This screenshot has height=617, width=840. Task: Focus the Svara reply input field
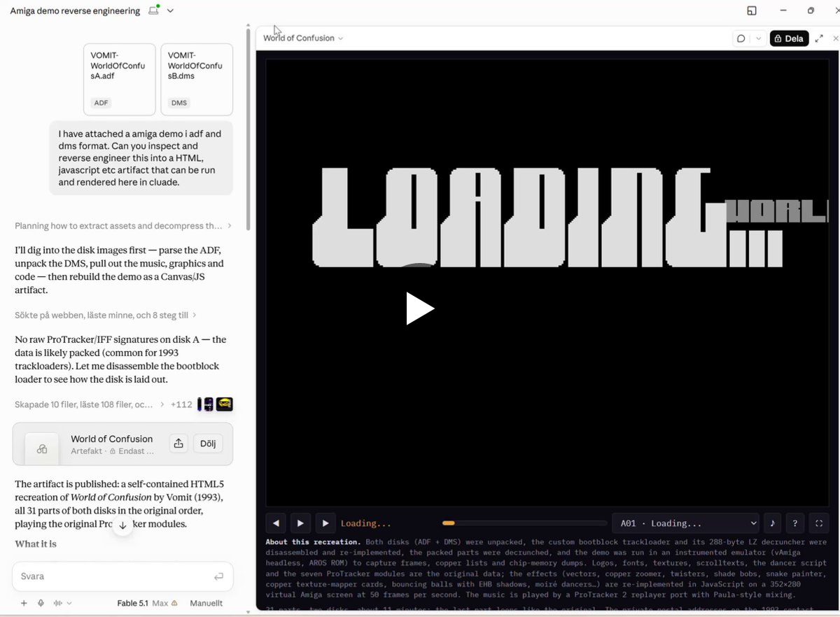(122, 576)
